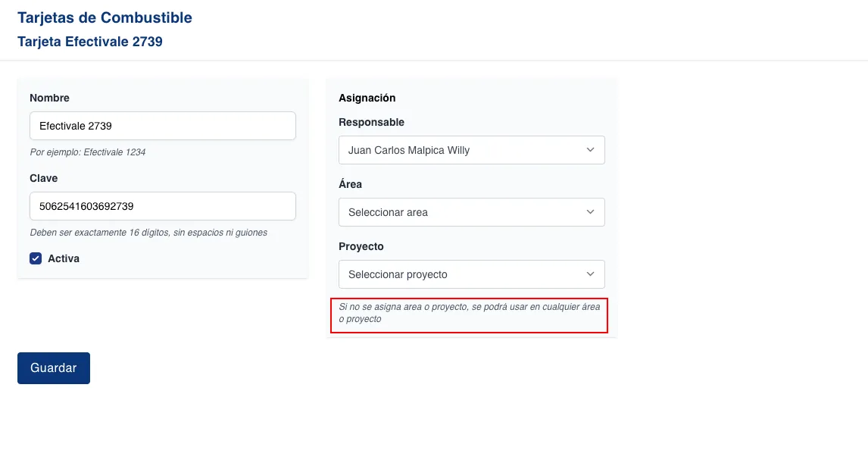Click the Proyecto field label
868x469 pixels.
click(x=361, y=246)
